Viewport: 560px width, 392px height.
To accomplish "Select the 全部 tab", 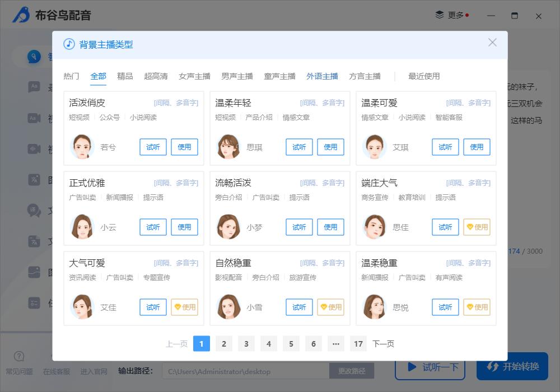I will [x=98, y=76].
